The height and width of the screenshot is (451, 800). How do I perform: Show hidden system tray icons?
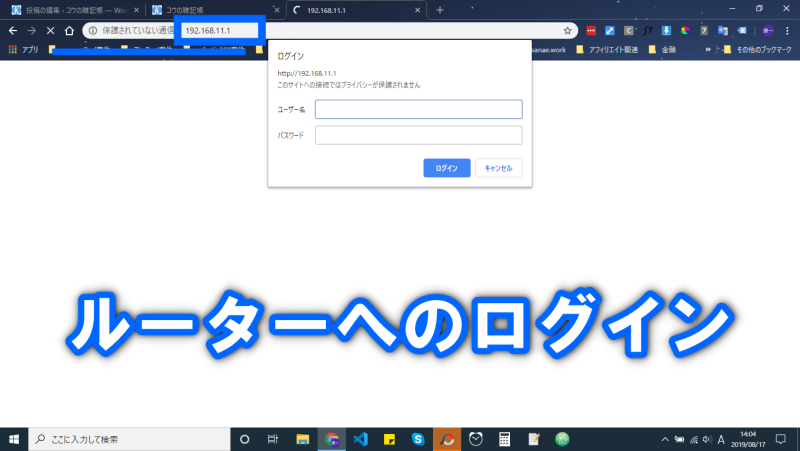click(666, 439)
